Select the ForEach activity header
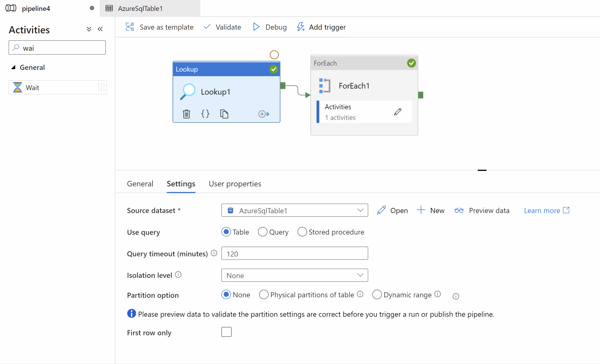 [364, 63]
